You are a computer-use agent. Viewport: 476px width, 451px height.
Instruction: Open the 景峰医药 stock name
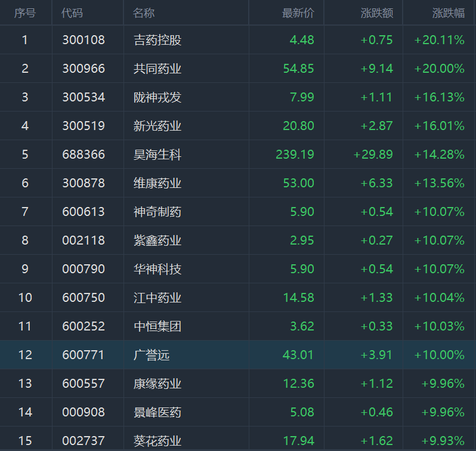click(157, 412)
